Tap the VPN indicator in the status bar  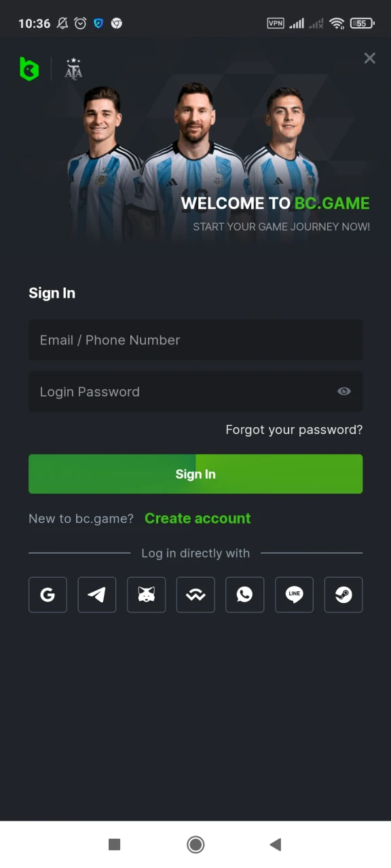coord(276,23)
